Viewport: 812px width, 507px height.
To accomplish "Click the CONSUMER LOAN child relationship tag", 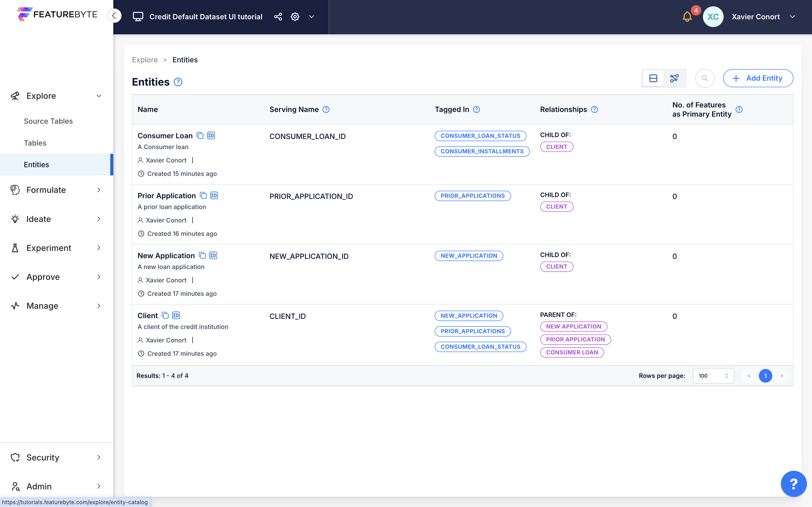I will point(572,353).
